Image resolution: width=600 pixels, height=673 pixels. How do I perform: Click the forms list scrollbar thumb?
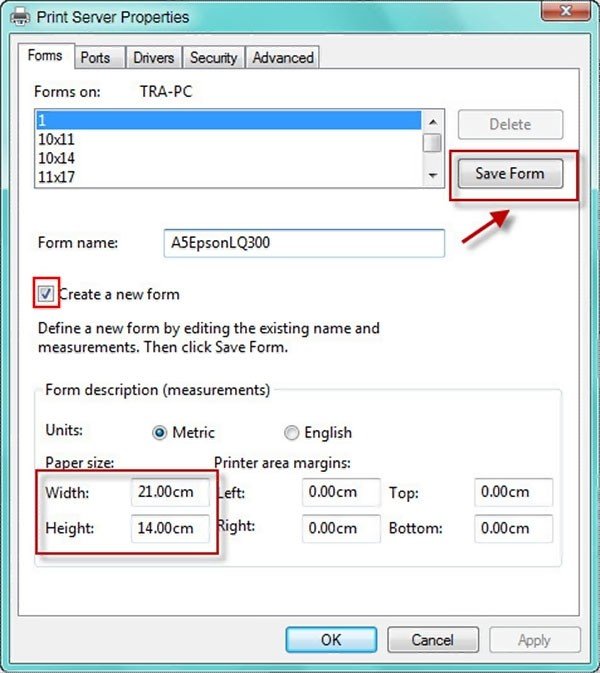point(432,143)
